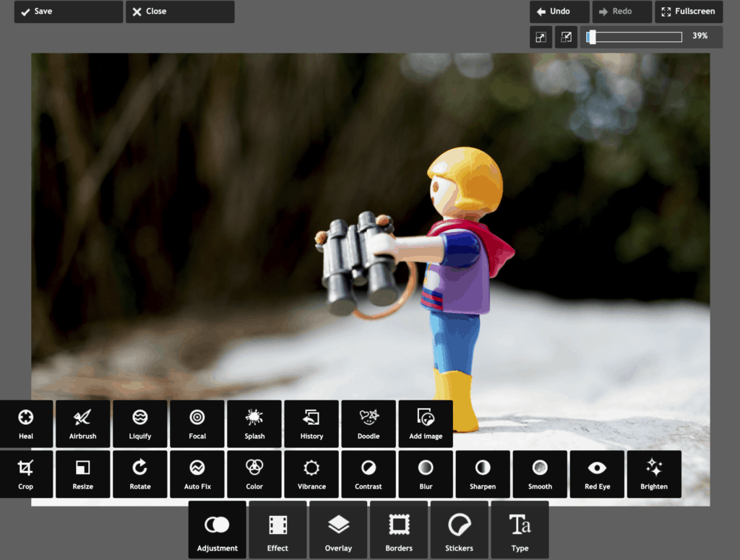Select the Rotate tool
This screenshot has width=740, height=560.
pos(140,474)
